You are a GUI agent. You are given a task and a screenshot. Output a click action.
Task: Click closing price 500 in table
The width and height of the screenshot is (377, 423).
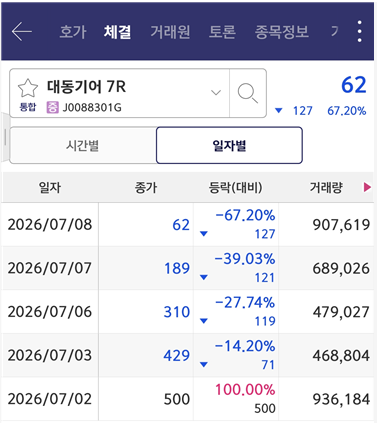point(177,399)
